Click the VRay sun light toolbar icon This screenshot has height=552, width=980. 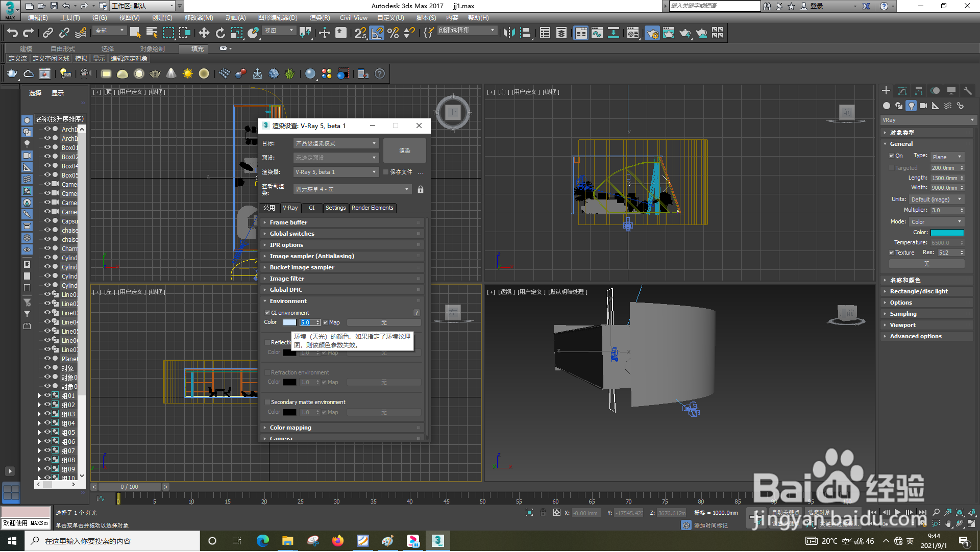[188, 73]
